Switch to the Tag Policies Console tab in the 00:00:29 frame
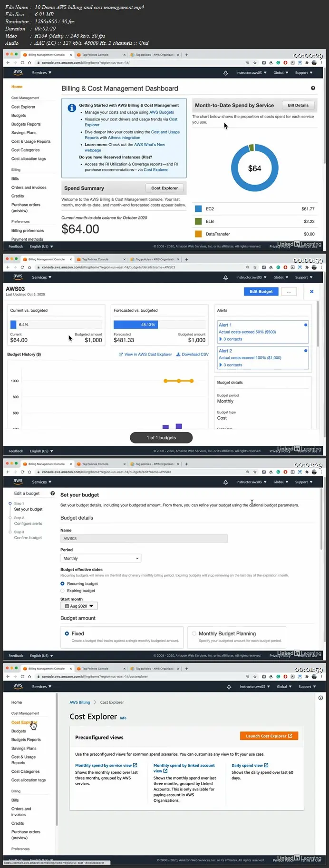329x868 pixels. [x=100, y=55]
